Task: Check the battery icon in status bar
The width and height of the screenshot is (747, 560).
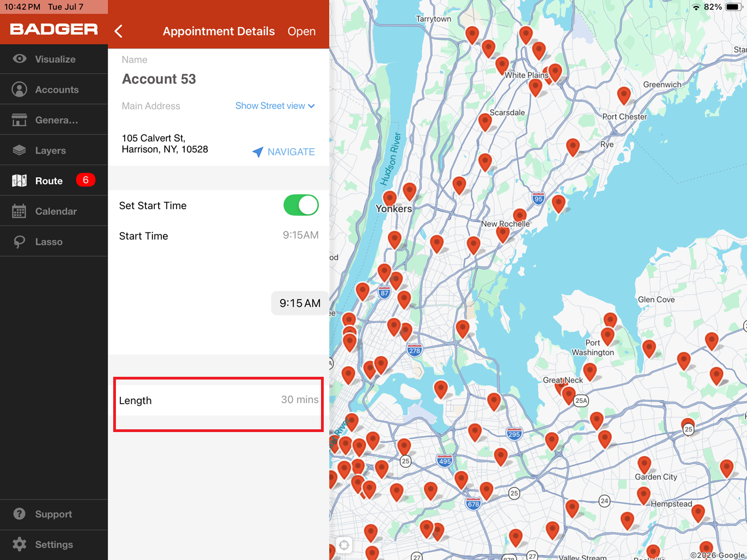Action: point(733,7)
